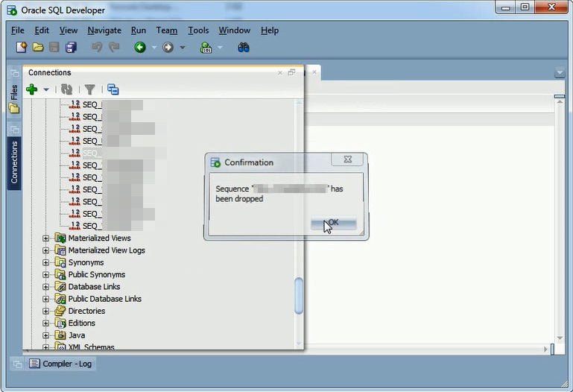This screenshot has height=392, width=573.
Task: Click OK in the Confirmation dialog
Action: click(x=334, y=223)
